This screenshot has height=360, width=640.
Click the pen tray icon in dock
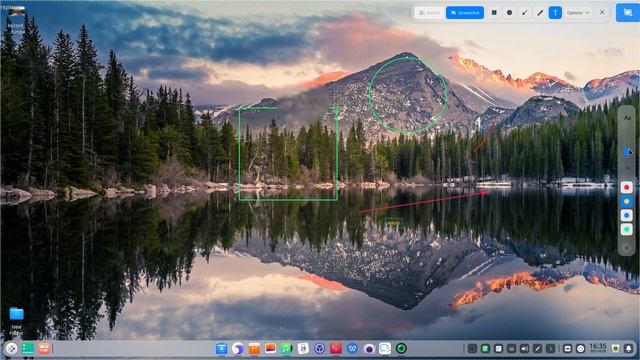pos(538,349)
